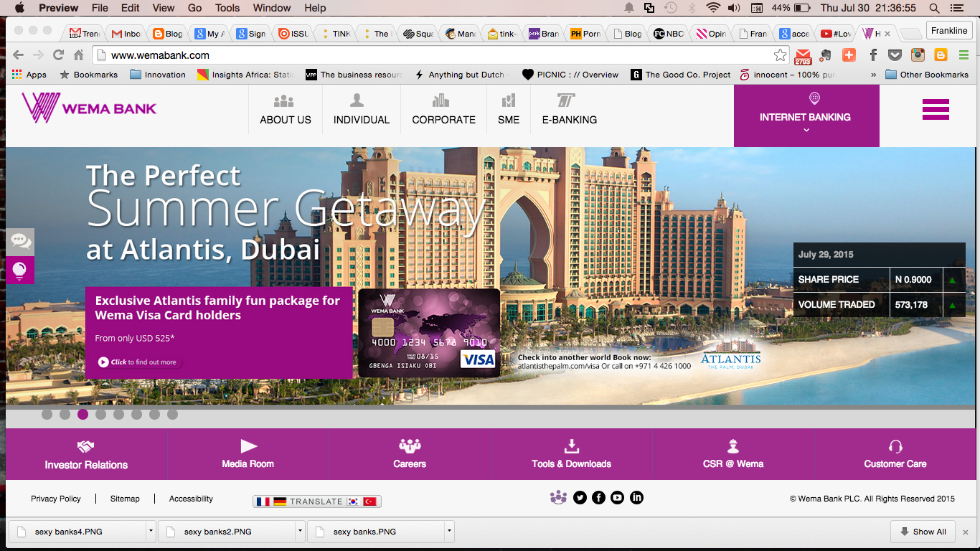Open the Franklinе profile button
Image resolution: width=980 pixels, height=551 pixels.
tap(949, 31)
